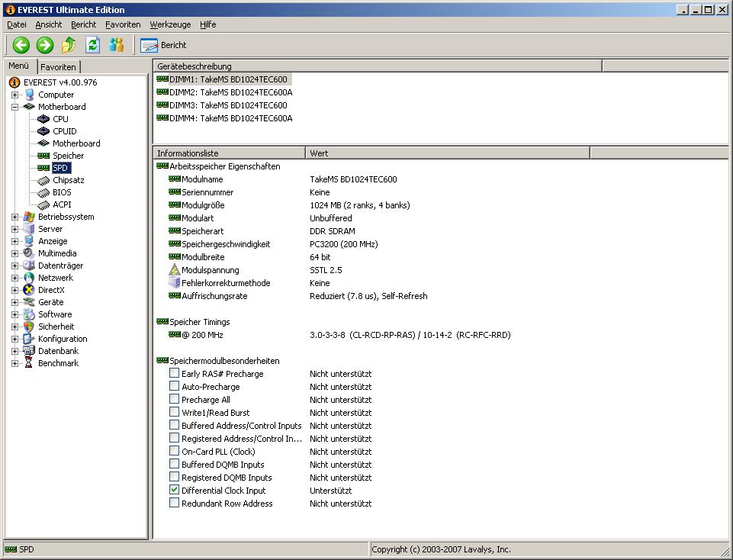Open the Ansicht menu

(49, 24)
